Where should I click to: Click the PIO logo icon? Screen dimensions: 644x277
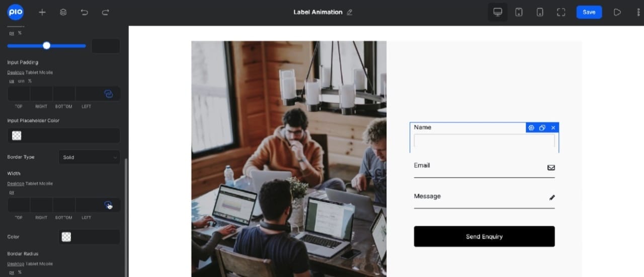tap(16, 12)
